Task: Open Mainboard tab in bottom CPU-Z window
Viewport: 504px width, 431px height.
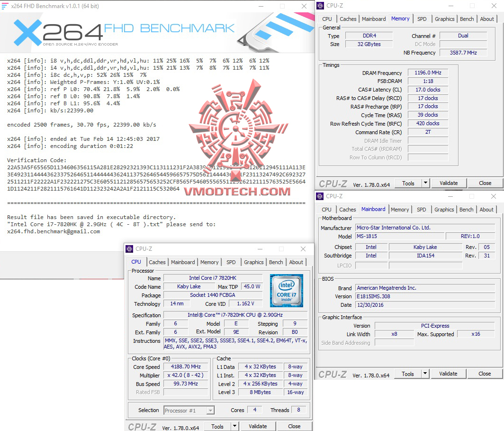Action: coord(183,262)
